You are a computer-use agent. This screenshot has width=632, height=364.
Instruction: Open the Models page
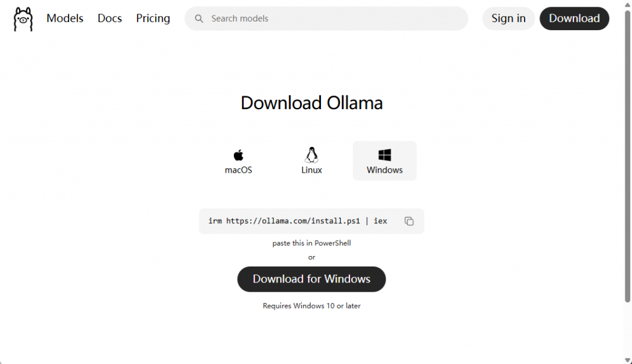[65, 19]
